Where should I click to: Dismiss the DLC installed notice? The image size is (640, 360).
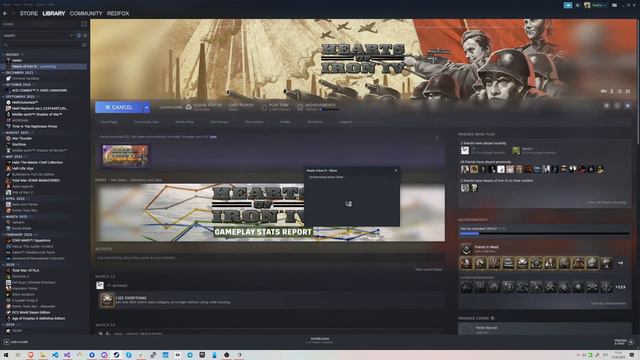[437, 138]
